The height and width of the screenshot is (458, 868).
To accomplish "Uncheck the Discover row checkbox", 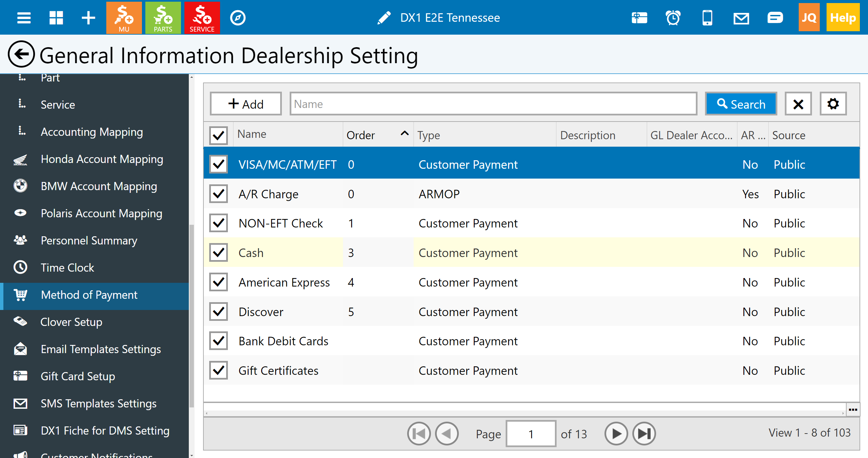I will pyautogui.click(x=218, y=312).
